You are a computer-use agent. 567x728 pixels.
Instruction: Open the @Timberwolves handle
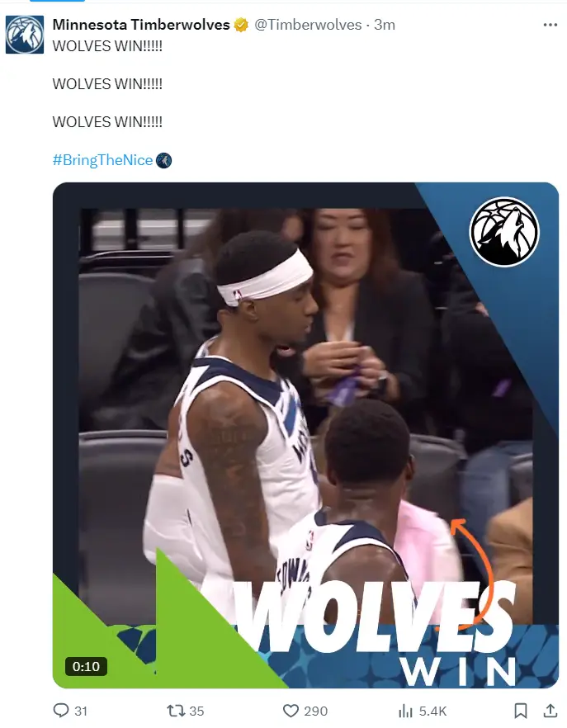(308, 25)
